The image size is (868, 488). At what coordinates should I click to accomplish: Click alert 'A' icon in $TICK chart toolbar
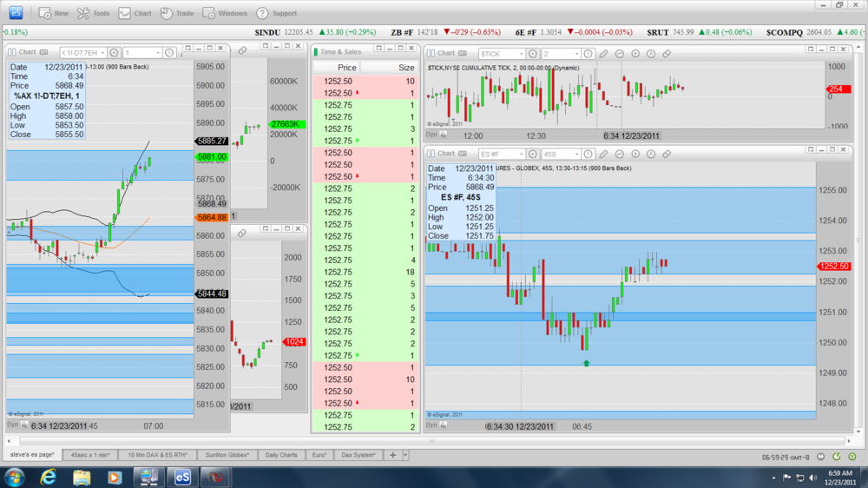pyautogui.click(x=651, y=54)
